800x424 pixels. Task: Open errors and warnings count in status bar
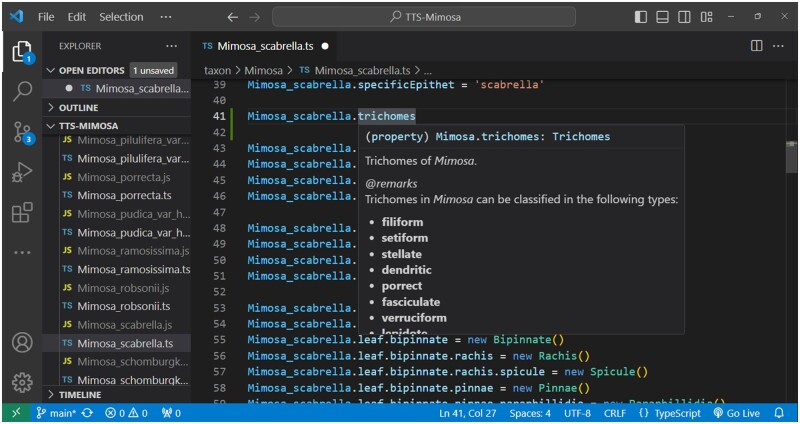[127, 413]
